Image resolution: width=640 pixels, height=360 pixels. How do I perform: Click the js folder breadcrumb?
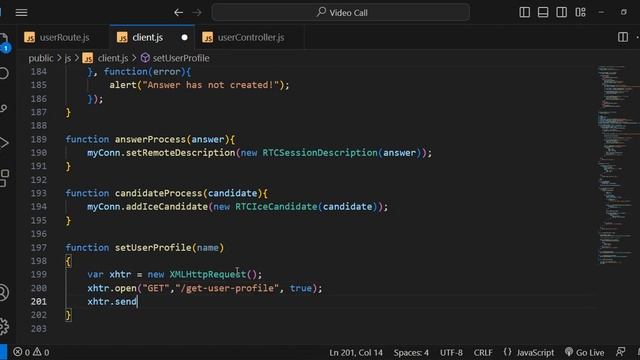click(68, 58)
